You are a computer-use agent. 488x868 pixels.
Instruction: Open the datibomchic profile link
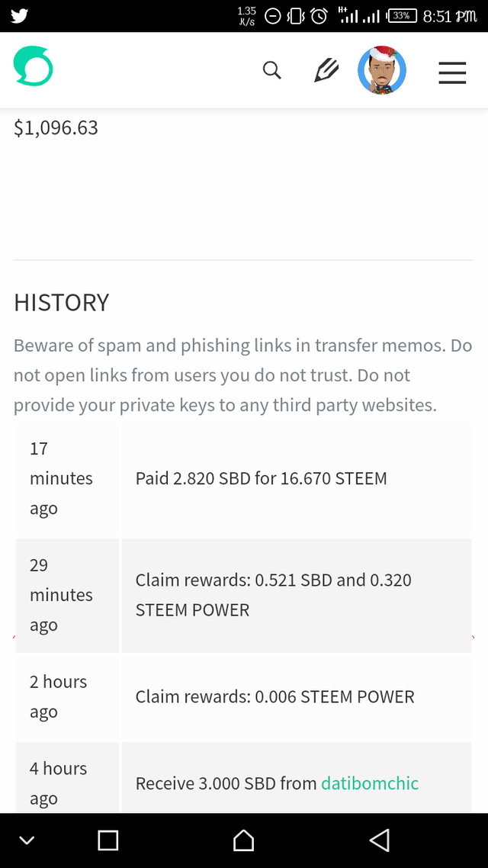[370, 783]
